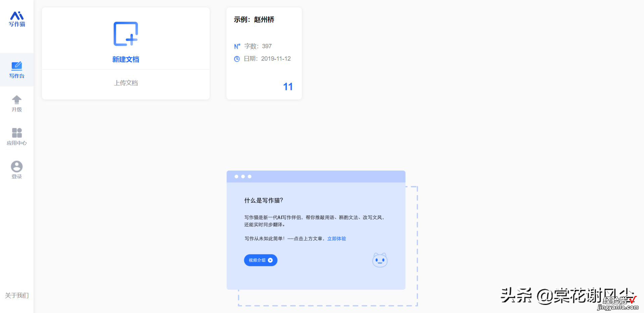This screenshot has width=644, height=313.
Task: Open the 示例：赵州桥 document card
Action: 264,53
